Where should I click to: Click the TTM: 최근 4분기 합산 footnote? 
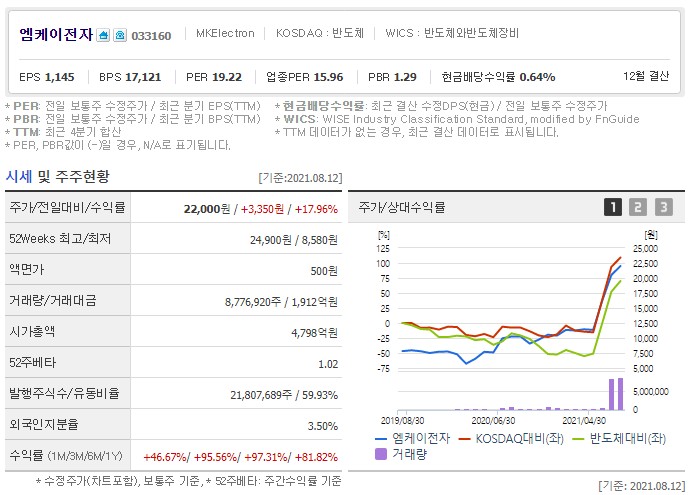click(63, 132)
